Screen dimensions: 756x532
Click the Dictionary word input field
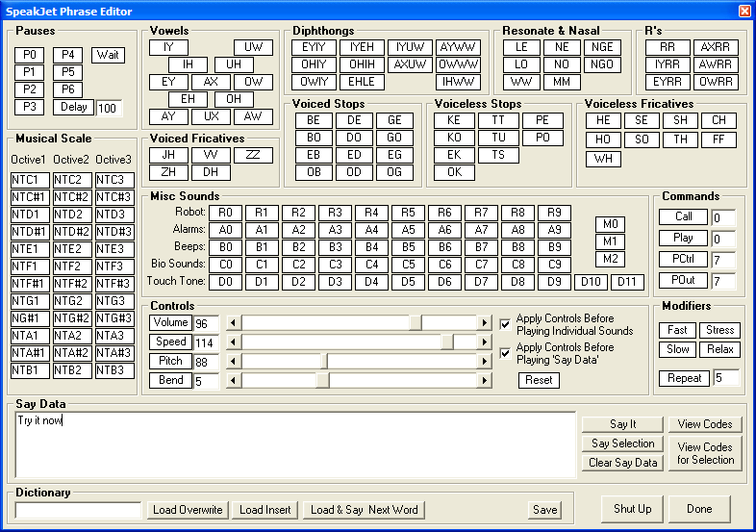[x=78, y=510]
